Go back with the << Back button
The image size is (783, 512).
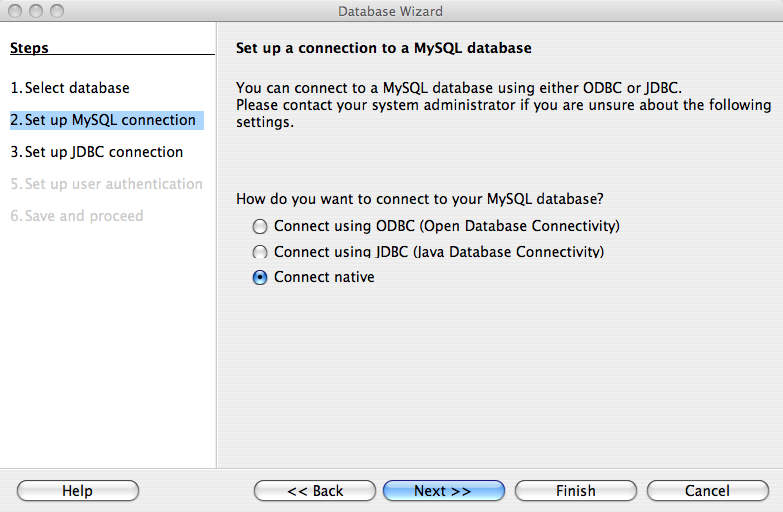coord(315,491)
